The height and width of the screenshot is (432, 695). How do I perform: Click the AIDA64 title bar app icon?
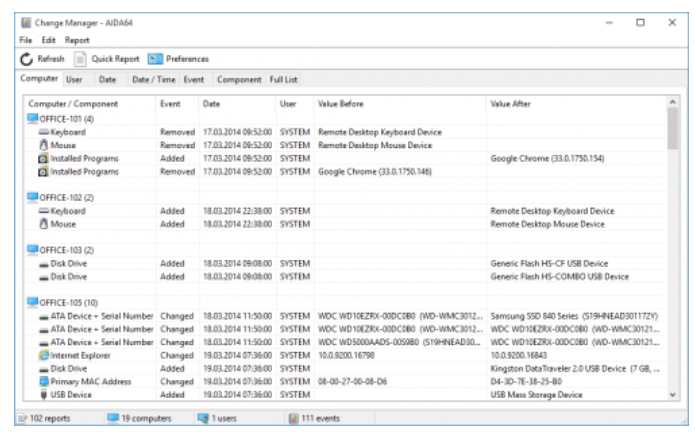[x=26, y=23]
